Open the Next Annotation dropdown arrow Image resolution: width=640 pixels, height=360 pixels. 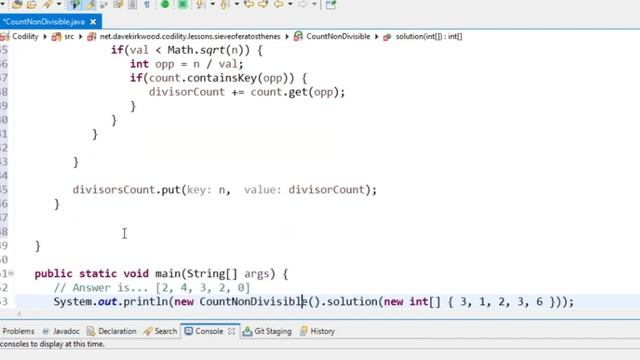pos(212,4)
